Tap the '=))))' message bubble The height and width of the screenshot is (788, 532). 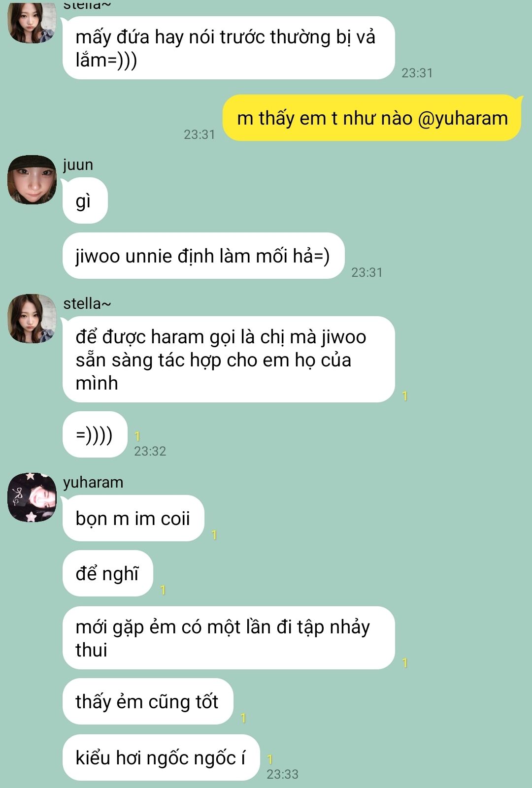coord(95,434)
